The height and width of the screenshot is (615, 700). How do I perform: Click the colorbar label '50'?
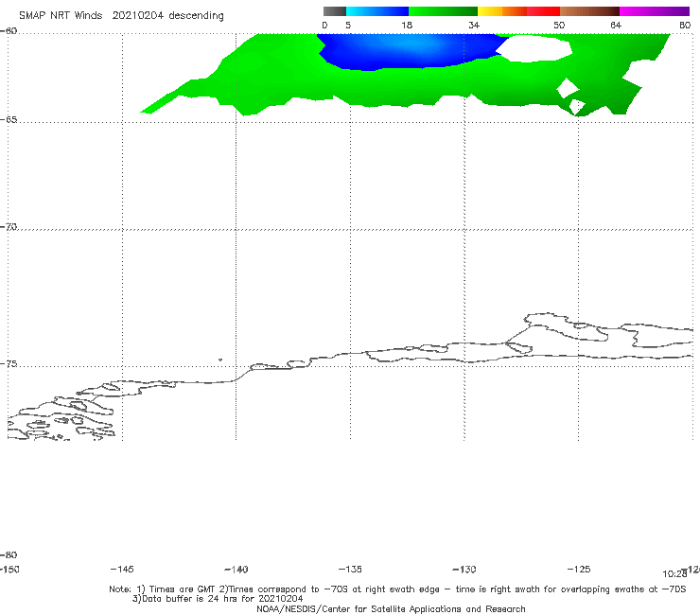pos(559,26)
